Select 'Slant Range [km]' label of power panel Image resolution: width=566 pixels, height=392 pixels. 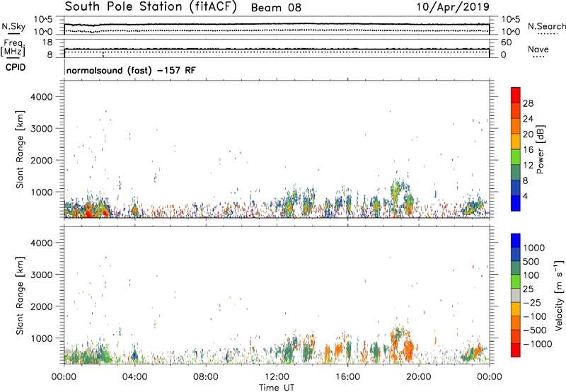pos(20,149)
